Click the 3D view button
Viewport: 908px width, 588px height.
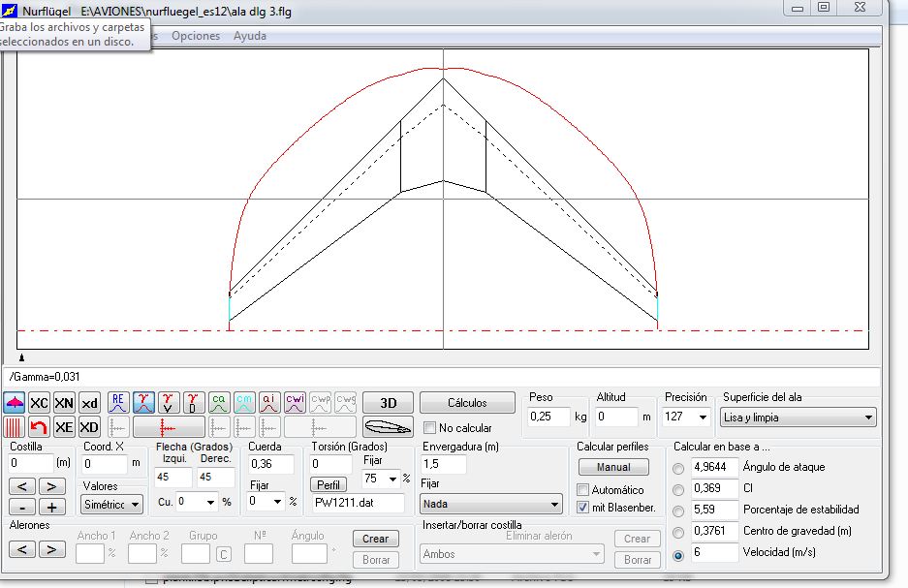(x=388, y=403)
